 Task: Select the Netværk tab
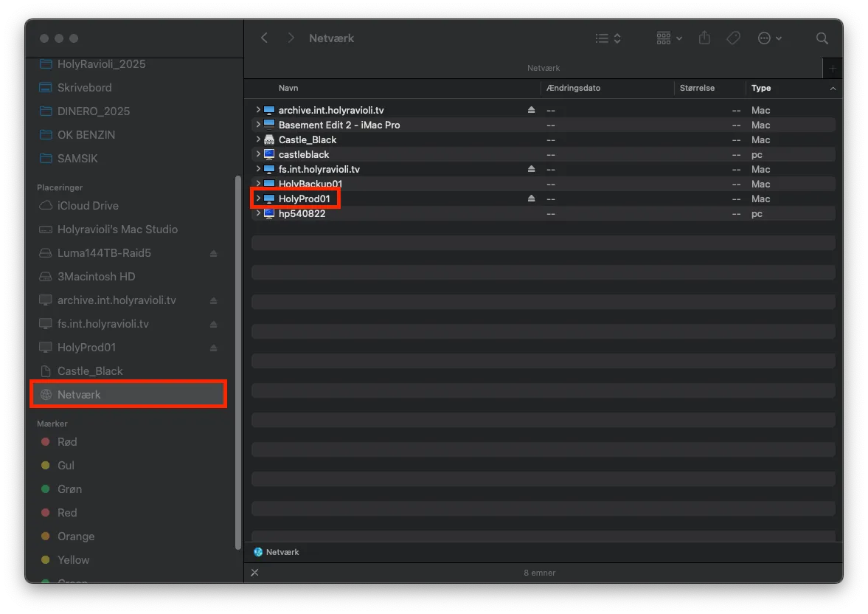(x=543, y=68)
